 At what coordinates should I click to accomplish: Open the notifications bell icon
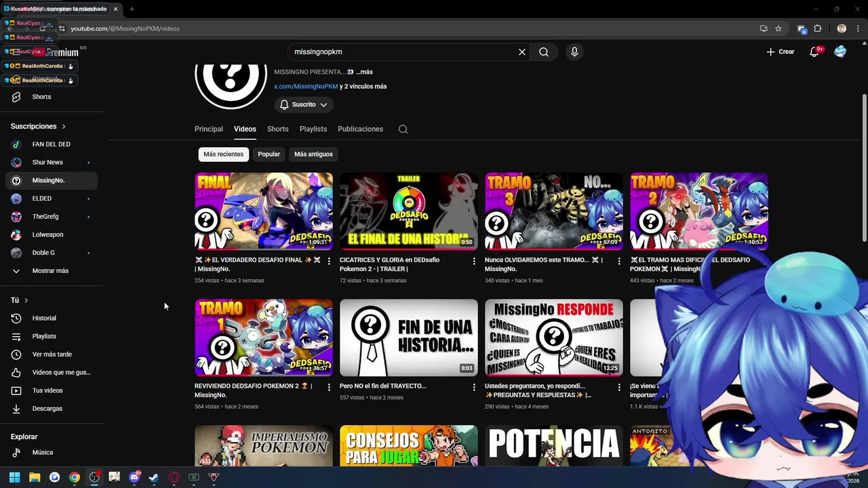pyautogui.click(x=814, y=52)
